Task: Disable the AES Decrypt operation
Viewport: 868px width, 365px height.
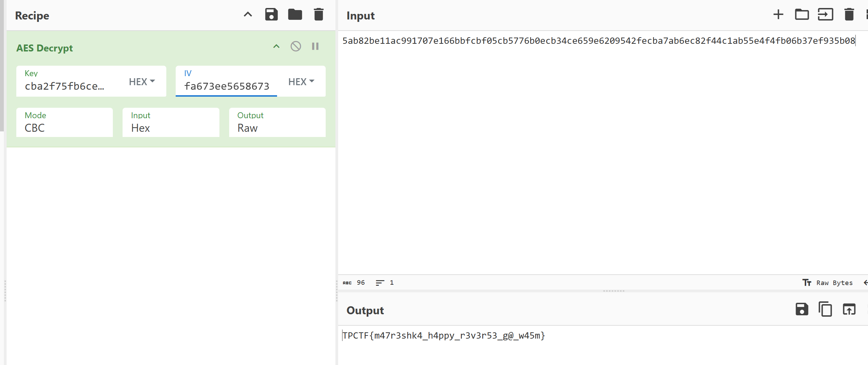Action: pyautogui.click(x=295, y=46)
